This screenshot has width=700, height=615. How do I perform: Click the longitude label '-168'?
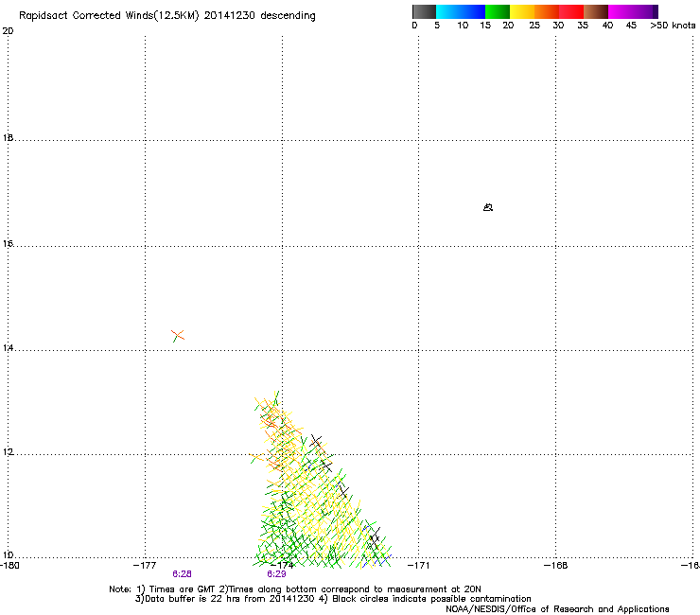tap(556, 566)
